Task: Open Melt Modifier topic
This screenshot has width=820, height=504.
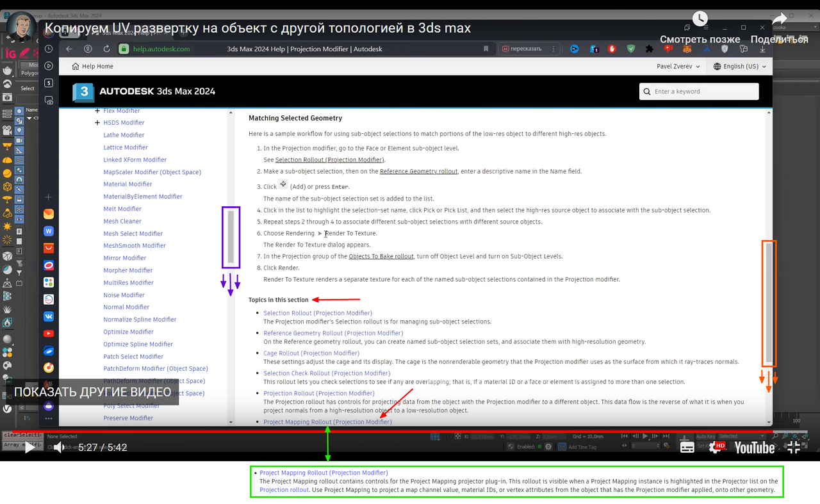Action: pyautogui.click(x=122, y=209)
